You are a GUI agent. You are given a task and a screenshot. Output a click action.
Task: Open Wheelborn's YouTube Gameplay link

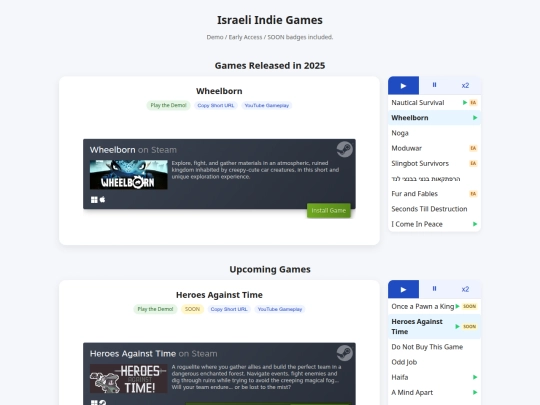pos(267,105)
